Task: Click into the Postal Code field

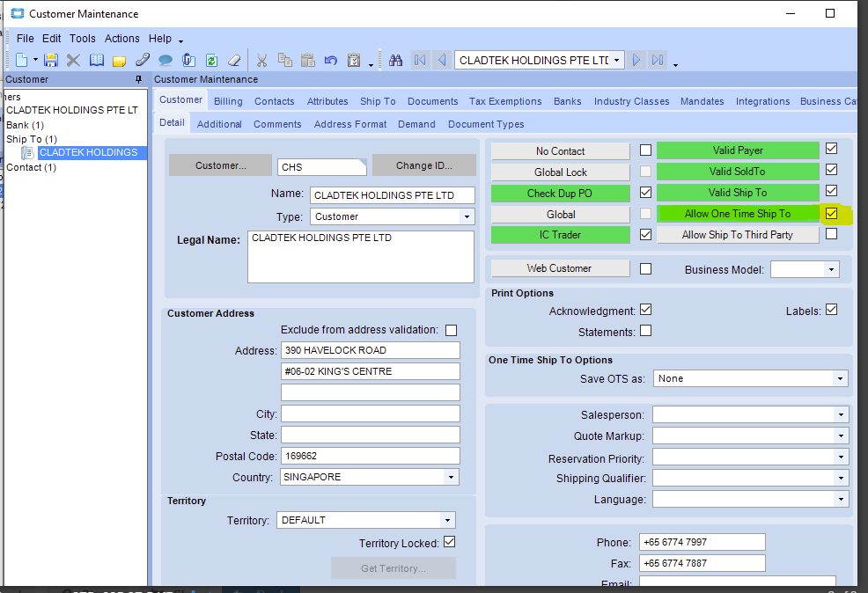Action: tap(371, 457)
